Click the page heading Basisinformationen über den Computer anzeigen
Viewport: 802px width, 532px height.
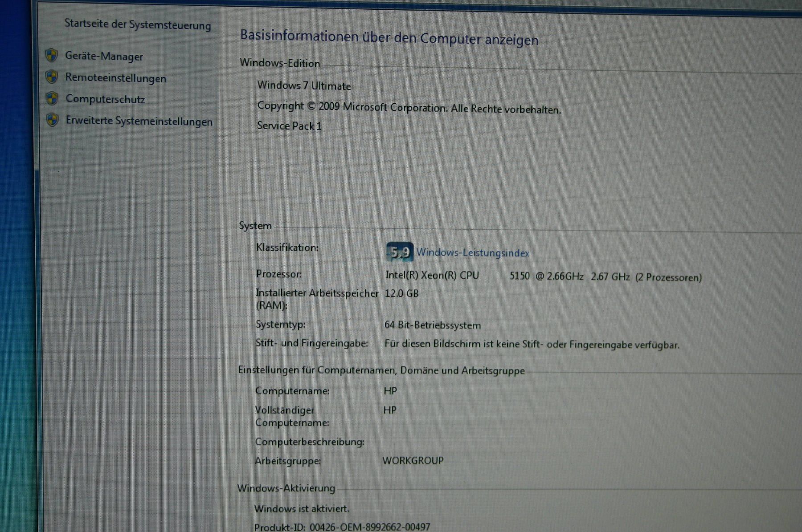(x=389, y=37)
